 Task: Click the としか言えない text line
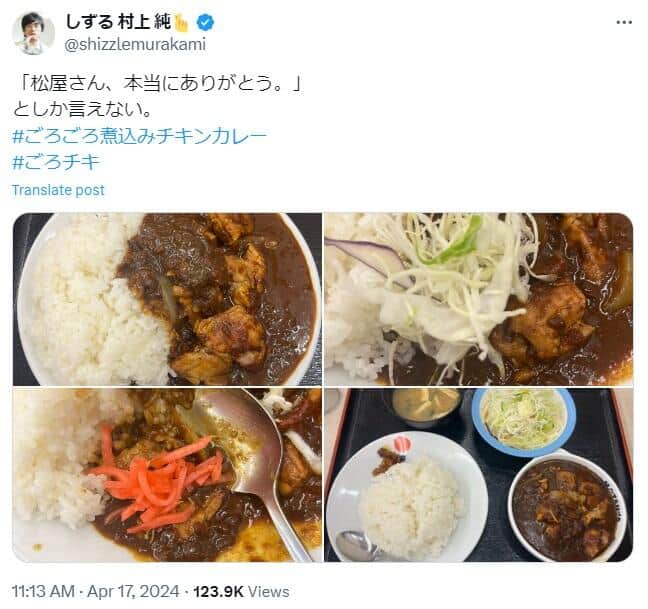(x=83, y=109)
